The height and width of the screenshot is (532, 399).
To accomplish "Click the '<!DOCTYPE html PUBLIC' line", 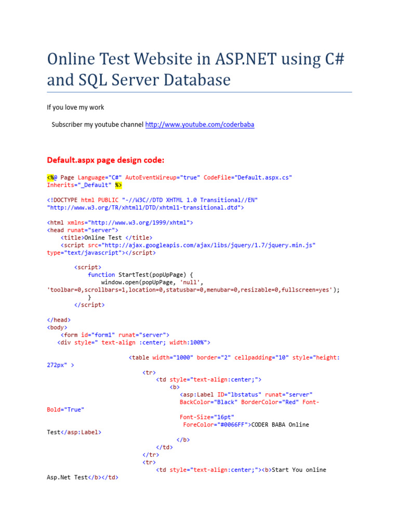I will [152, 200].
